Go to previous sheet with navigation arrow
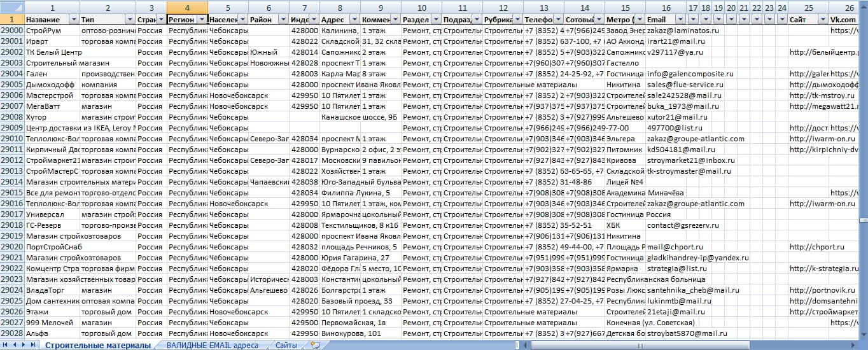Screen dimensions: 868x350 click(x=15, y=344)
